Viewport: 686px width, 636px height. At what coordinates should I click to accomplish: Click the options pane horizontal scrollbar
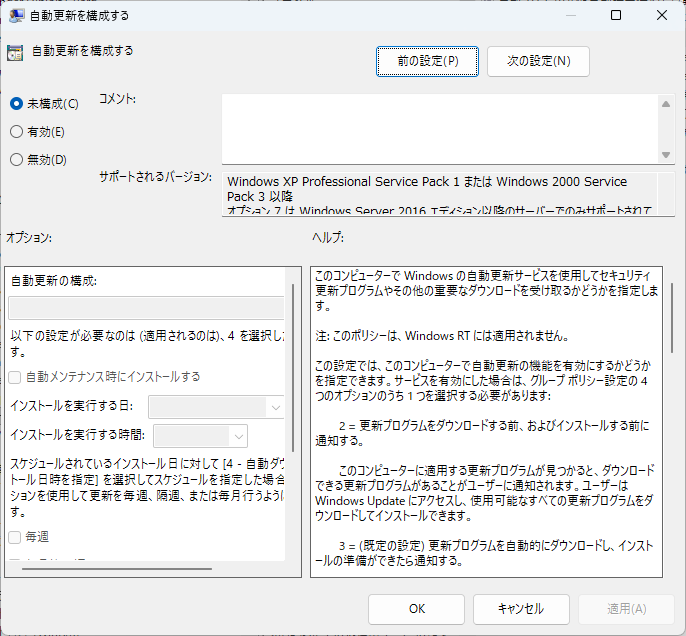(x=117, y=569)
